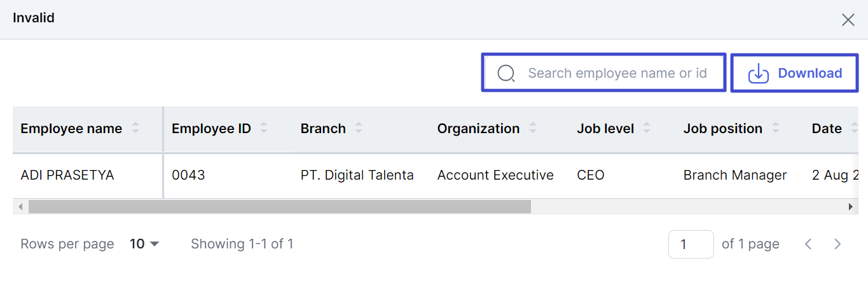The image size is (868, 286).
Task: Click the scrollbar left arrow
Action: [20, 206]
